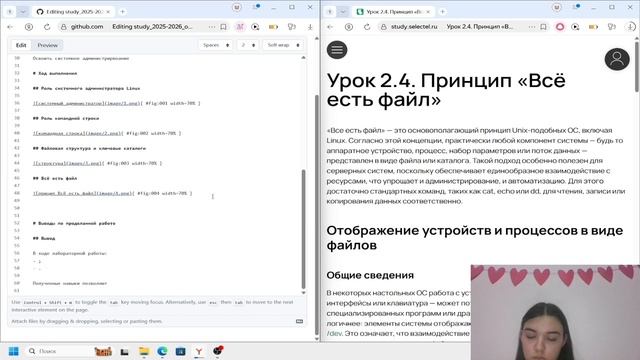
Task: Open downloads in the Selectel browser window
Action: (x=631, y=27)
